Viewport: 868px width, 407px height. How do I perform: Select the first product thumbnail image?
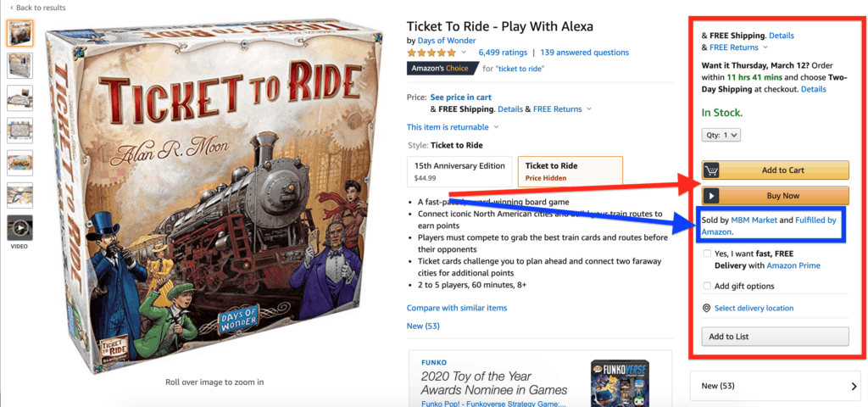tap(19, 33)
